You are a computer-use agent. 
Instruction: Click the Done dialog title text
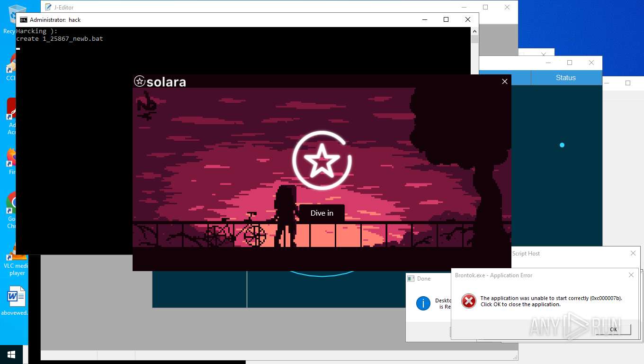pyautogui.click(x=424, y=279)
